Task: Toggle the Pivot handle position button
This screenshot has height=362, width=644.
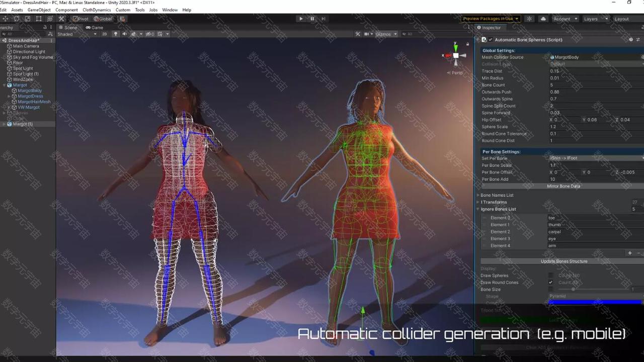Action: click(80, 19)
